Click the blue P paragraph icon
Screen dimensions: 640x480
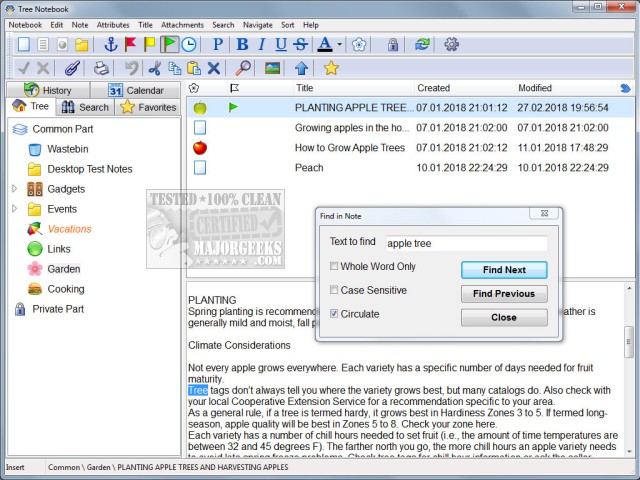[x=218, y=44]
